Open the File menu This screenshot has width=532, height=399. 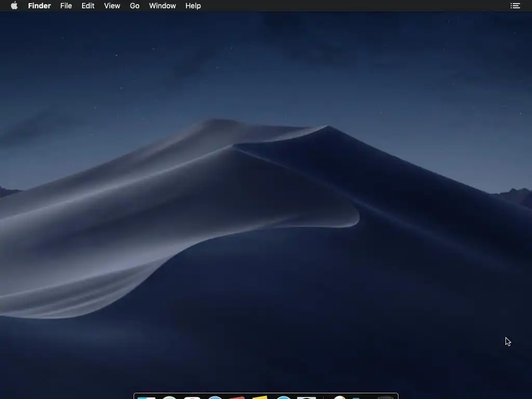tap(66, 6)
